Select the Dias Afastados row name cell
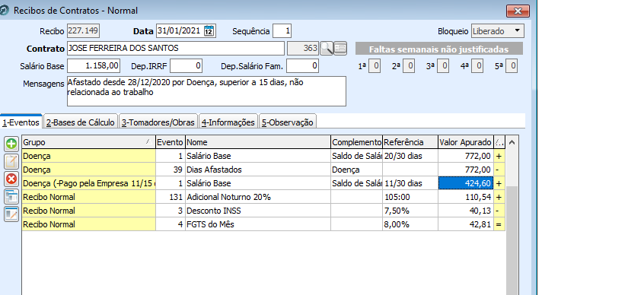Image resolution: width=644 pixels, height=295 pixels. pos(258,170)
